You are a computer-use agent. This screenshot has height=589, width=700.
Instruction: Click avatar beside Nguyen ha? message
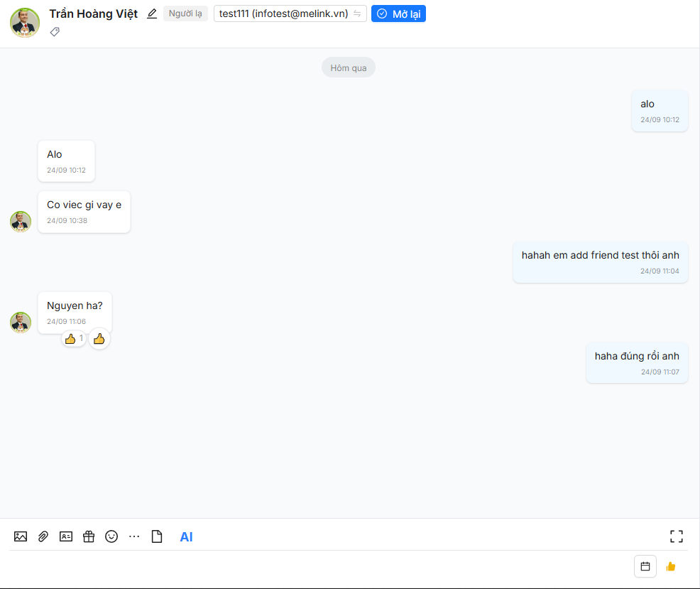point(21,323)
